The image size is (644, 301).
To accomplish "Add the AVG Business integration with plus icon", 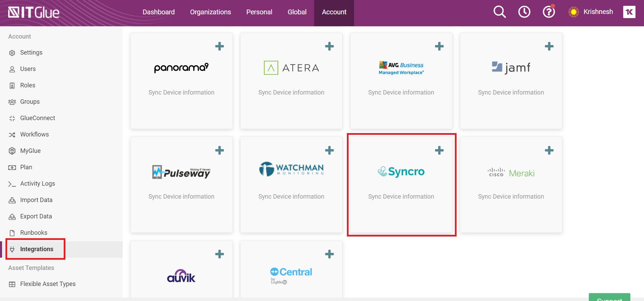I will click(x=439, y=46).
